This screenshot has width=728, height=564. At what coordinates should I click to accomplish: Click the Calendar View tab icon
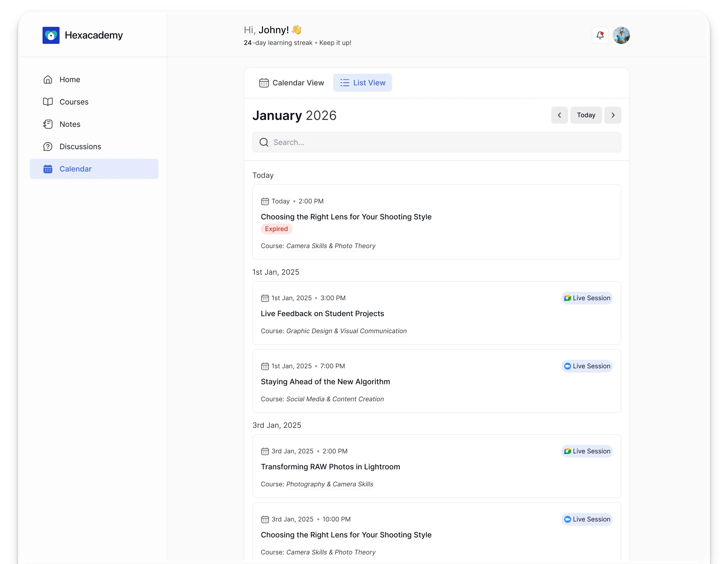(x=264, y=83)
